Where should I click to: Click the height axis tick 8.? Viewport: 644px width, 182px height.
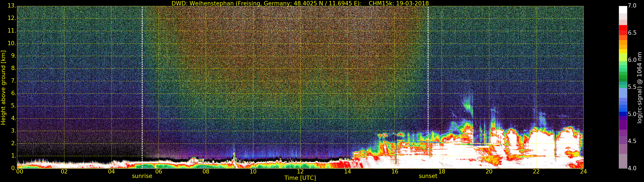pyautogui.click(x=13, y=68)
